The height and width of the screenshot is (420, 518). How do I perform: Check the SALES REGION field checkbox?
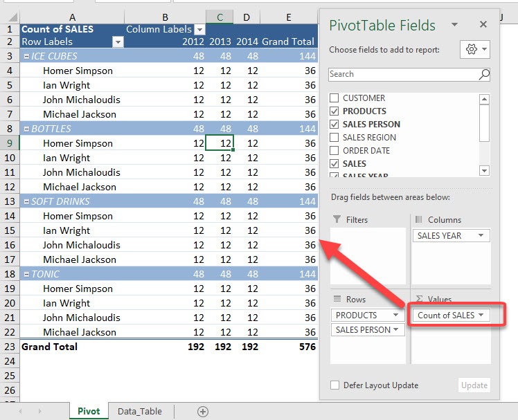[334, 138]
